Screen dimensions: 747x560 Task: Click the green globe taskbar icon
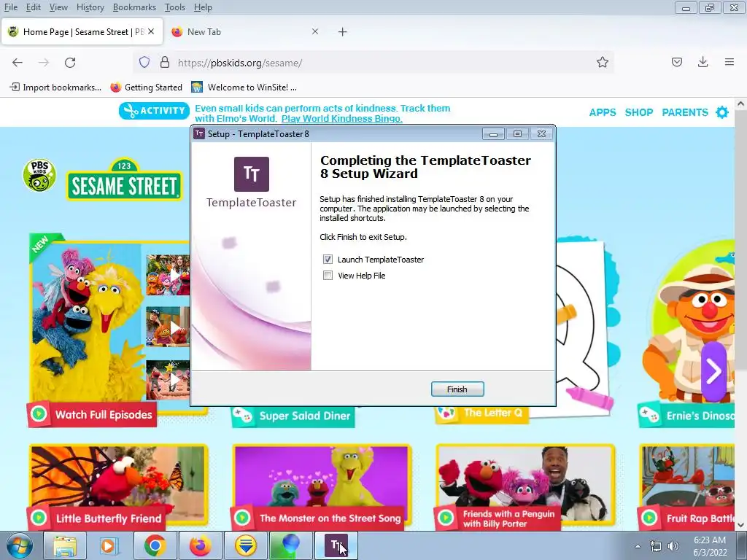[290, 545]
